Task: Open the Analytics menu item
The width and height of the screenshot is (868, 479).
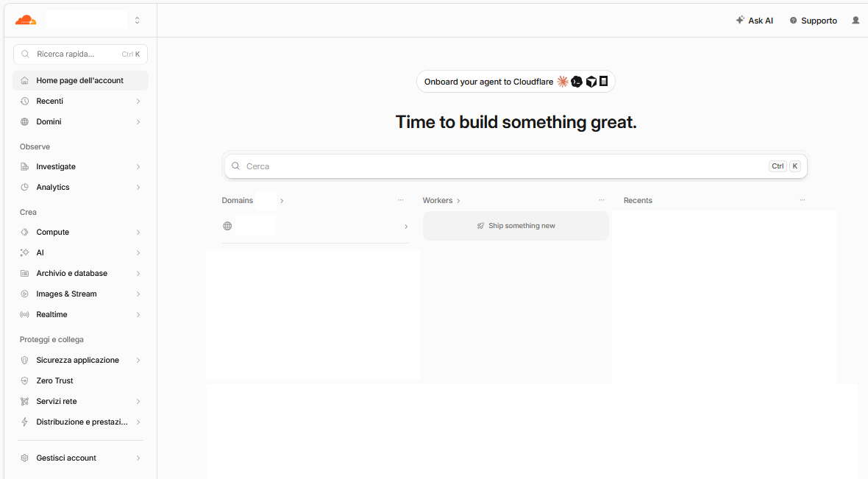Action: 80,187
